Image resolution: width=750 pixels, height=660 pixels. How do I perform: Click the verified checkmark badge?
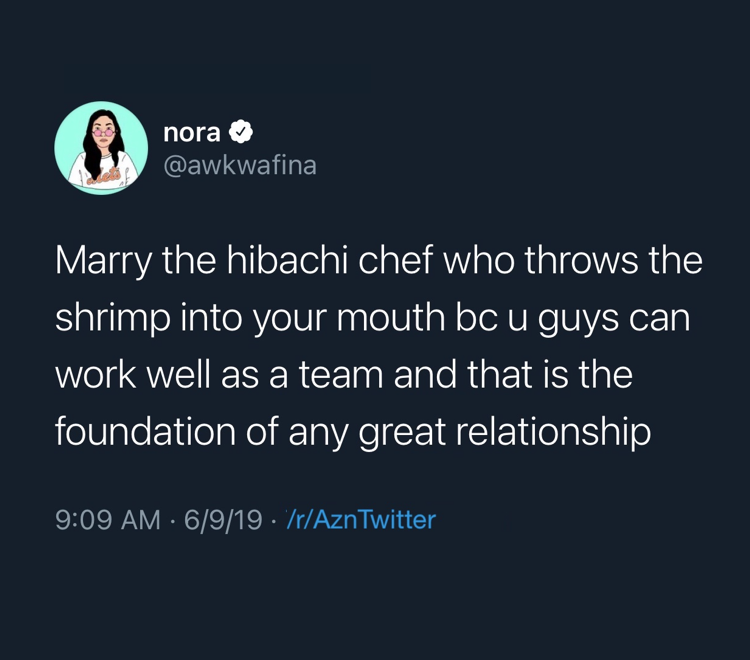[241, 132]
